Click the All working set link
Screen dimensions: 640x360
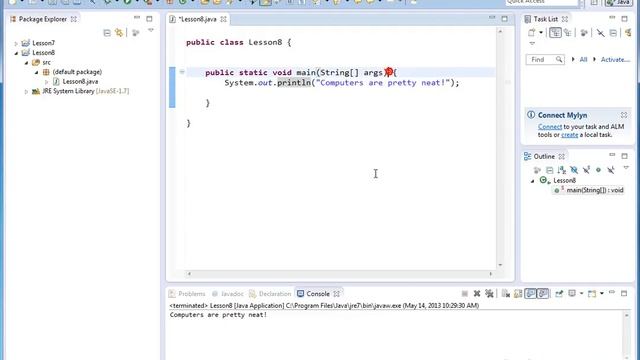pos(583,60)
